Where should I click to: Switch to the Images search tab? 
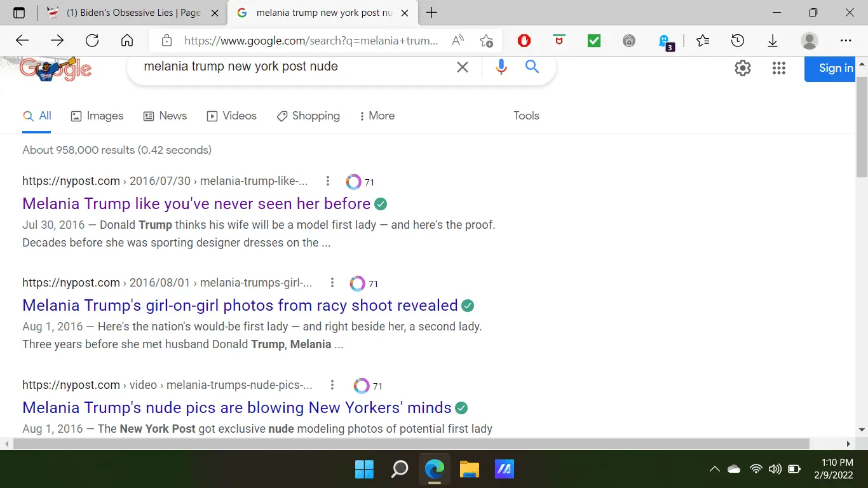coord(97,116)
